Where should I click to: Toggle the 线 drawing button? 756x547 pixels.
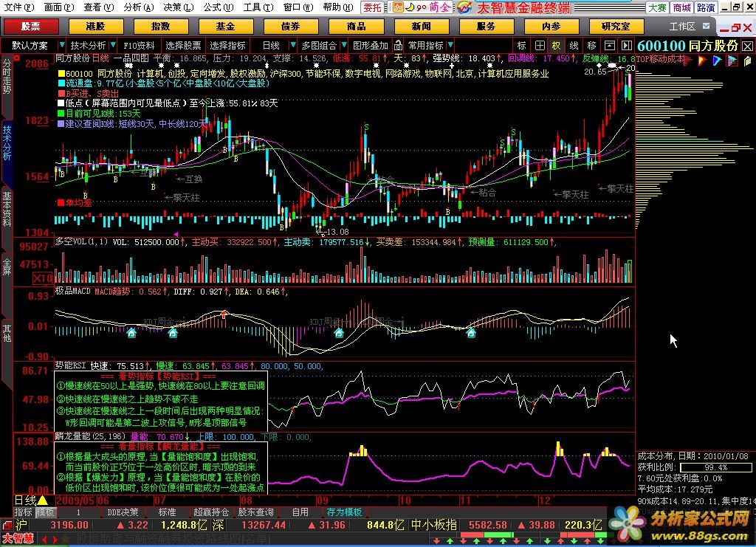tap(574, 46)
